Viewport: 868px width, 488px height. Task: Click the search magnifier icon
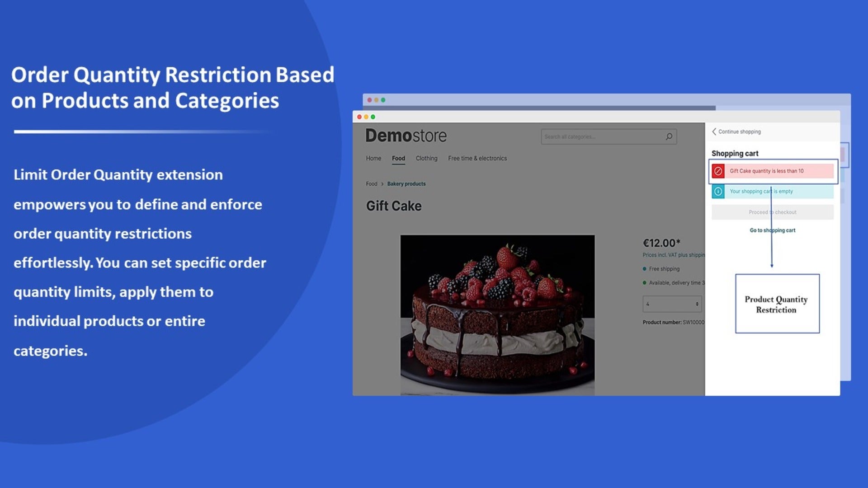669,136
